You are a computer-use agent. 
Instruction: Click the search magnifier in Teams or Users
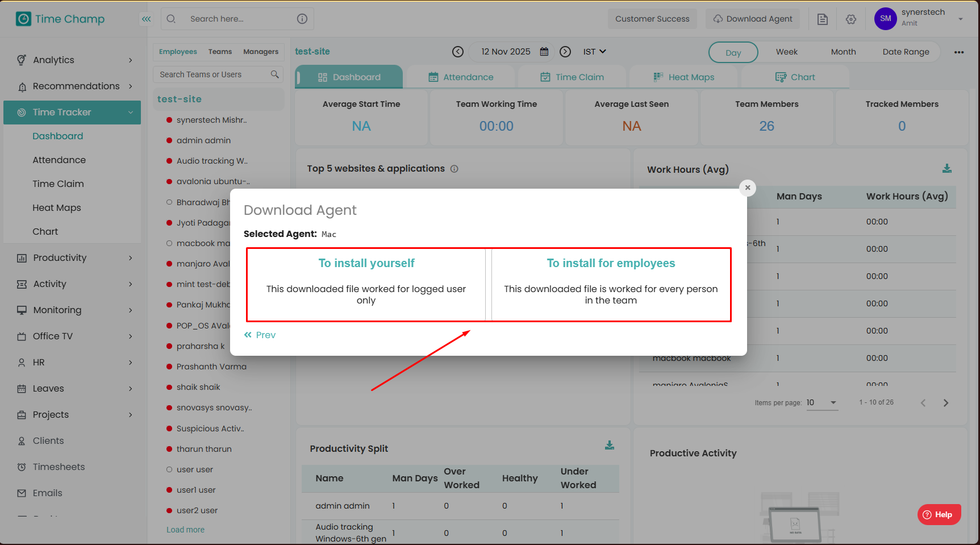coord(275,74)
